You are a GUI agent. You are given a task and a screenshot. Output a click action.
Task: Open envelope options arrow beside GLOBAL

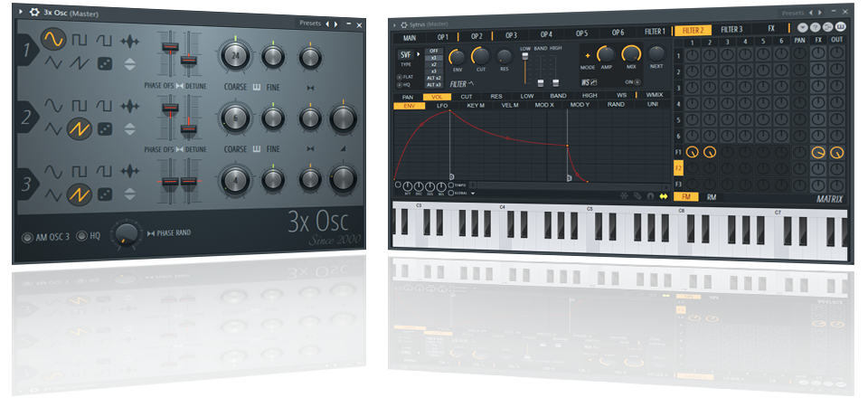[473, 194]
